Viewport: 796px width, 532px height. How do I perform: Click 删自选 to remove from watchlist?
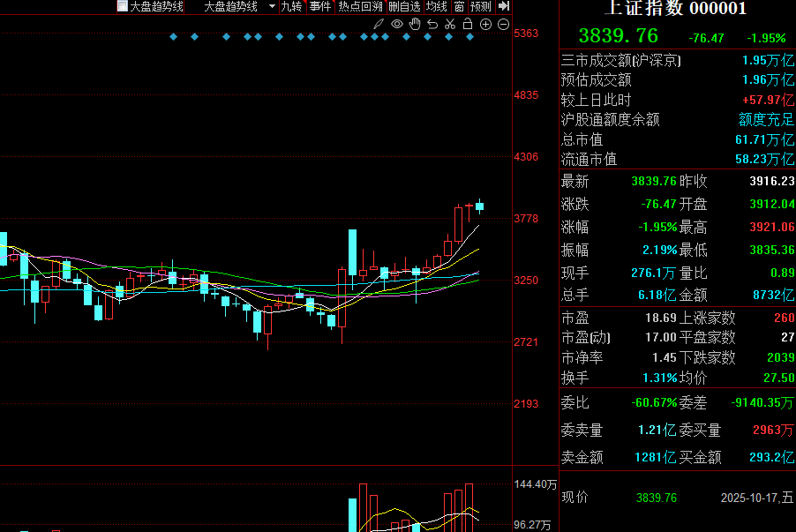point(404,6)
